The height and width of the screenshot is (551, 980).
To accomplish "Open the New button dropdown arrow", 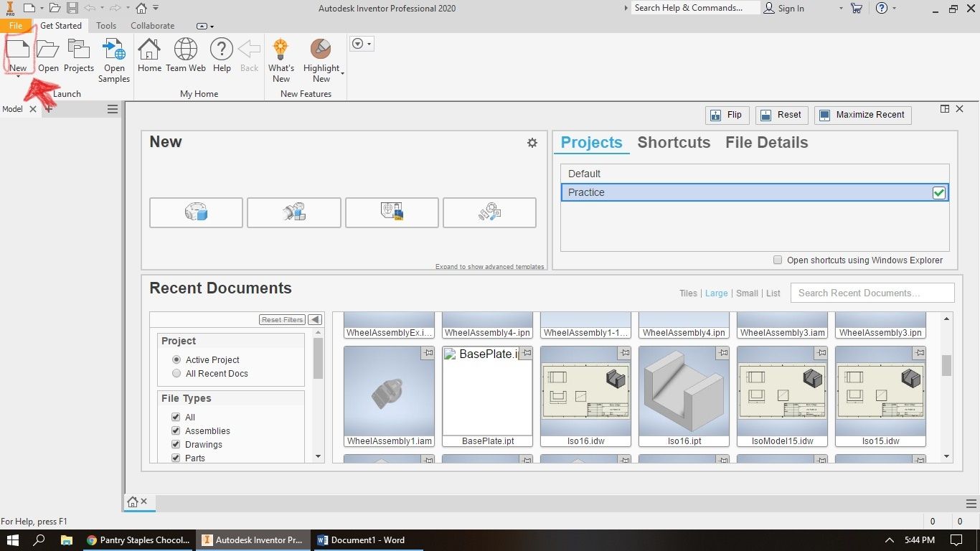I will tap(18, 78).
